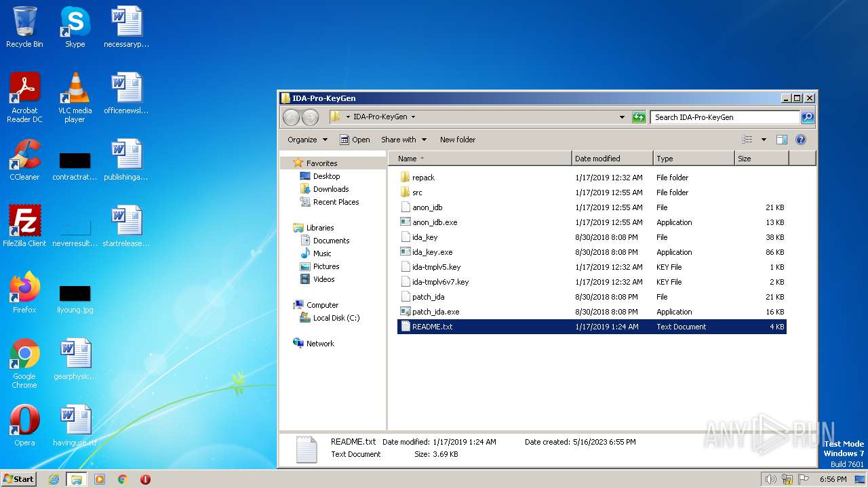This screenshot has height=488, width=868.
Task: Click the search magnifier icon
Action: pos(807,117)
